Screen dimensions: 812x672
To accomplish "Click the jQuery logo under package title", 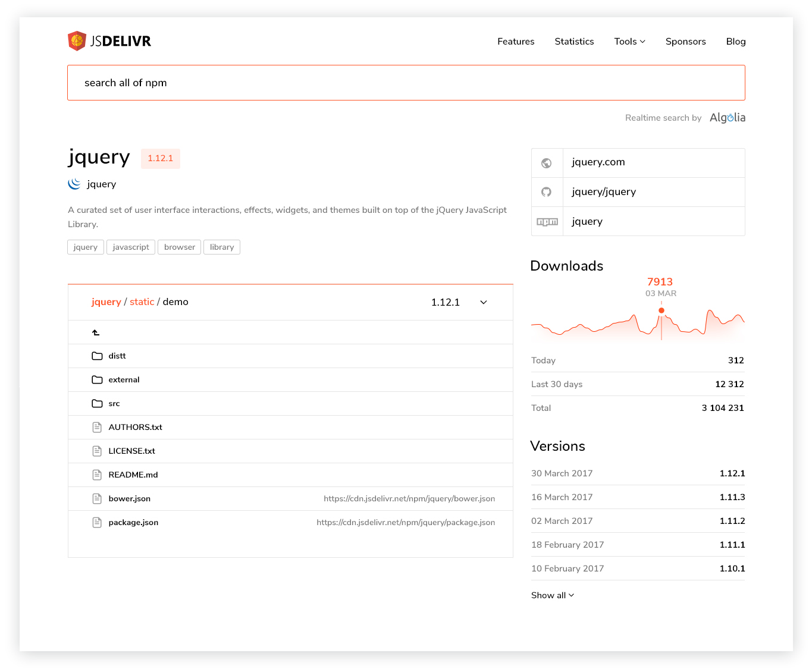I will (x=74, y=184).
